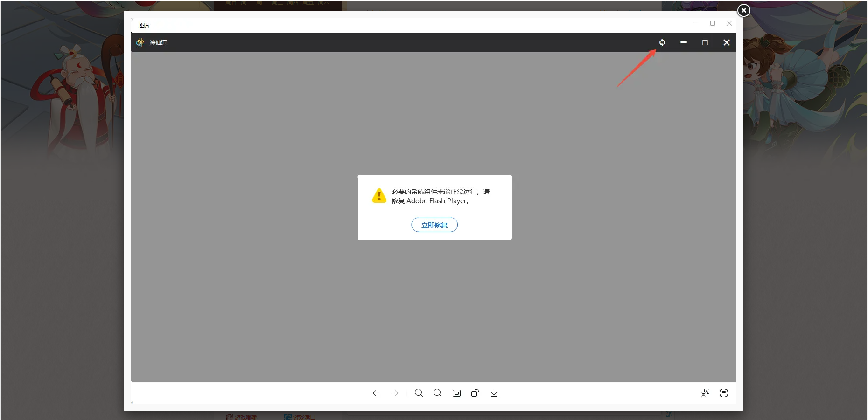Close the 图片 viewer window
Screen dimensions: 868x420
729,23
